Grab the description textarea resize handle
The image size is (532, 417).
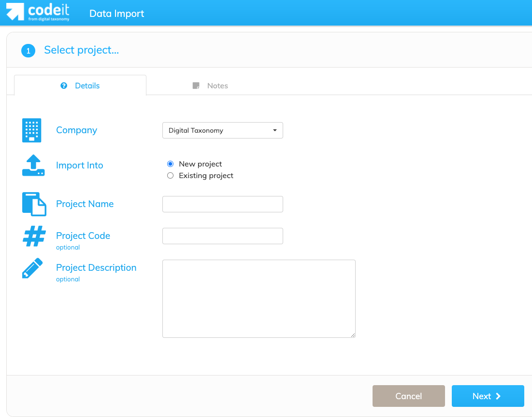[x=353, y=335]
